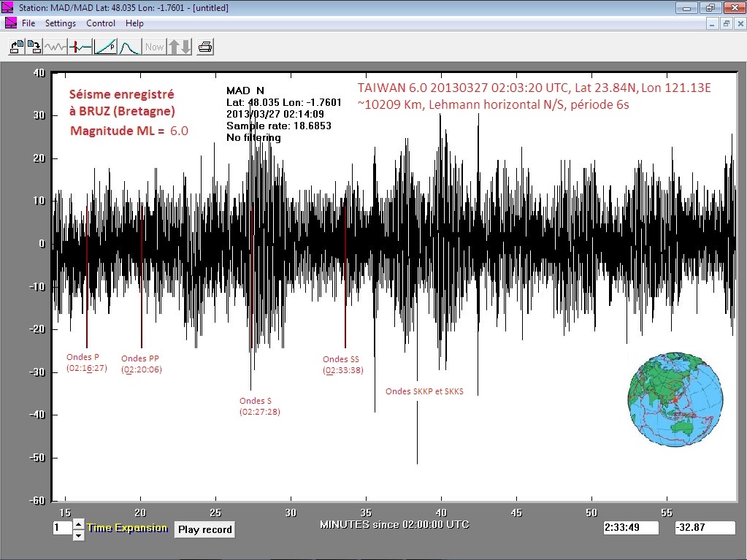
Task: Click the bell-shaped curve toolbar icon
Action: [129, 47]
